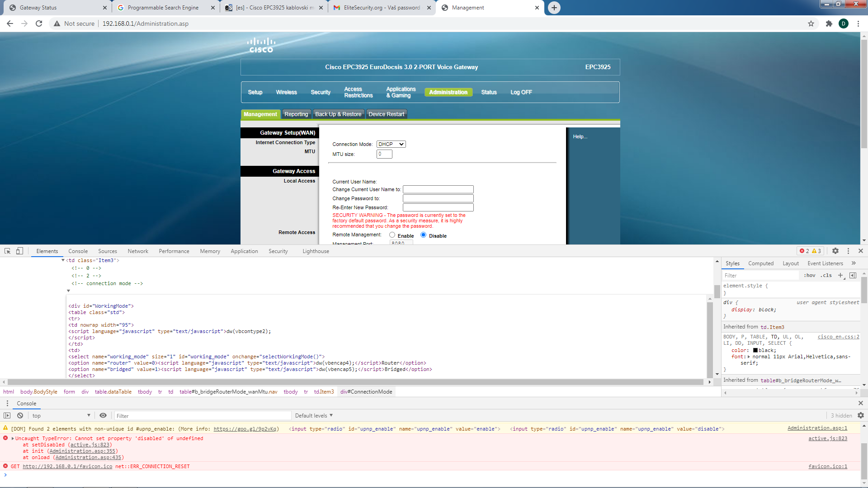Screen dimensions: 868x488
Task: Open the Connection Mode DHCP dropdown
Action: point(391,144)
